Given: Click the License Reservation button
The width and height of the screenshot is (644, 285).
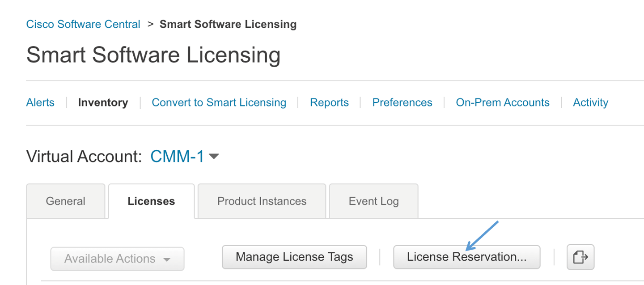Looking at the screenshot, I should click(x=466, y=257).
